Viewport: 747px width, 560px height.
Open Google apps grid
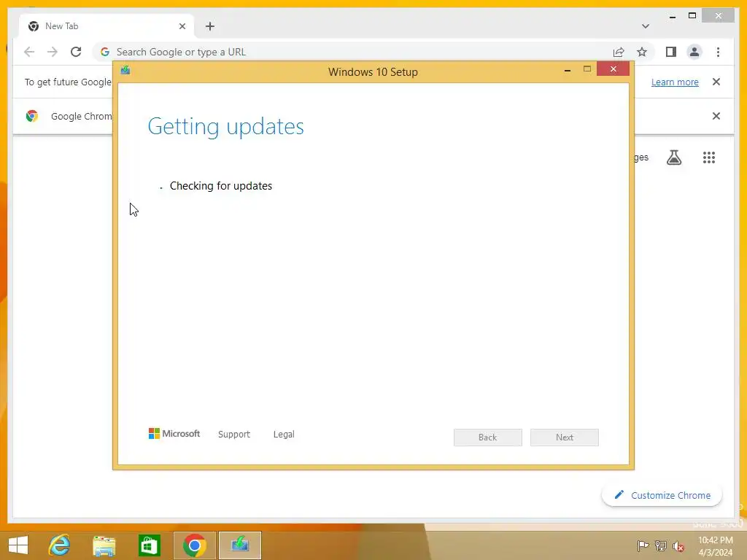[709, 157]
